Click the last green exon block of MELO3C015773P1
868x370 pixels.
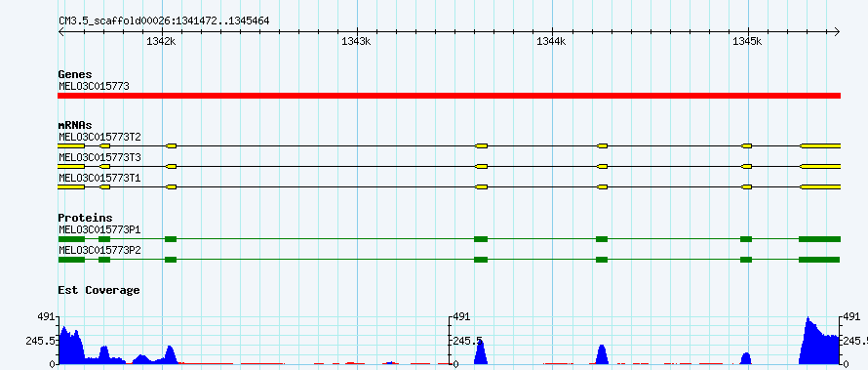coord(820,239)
